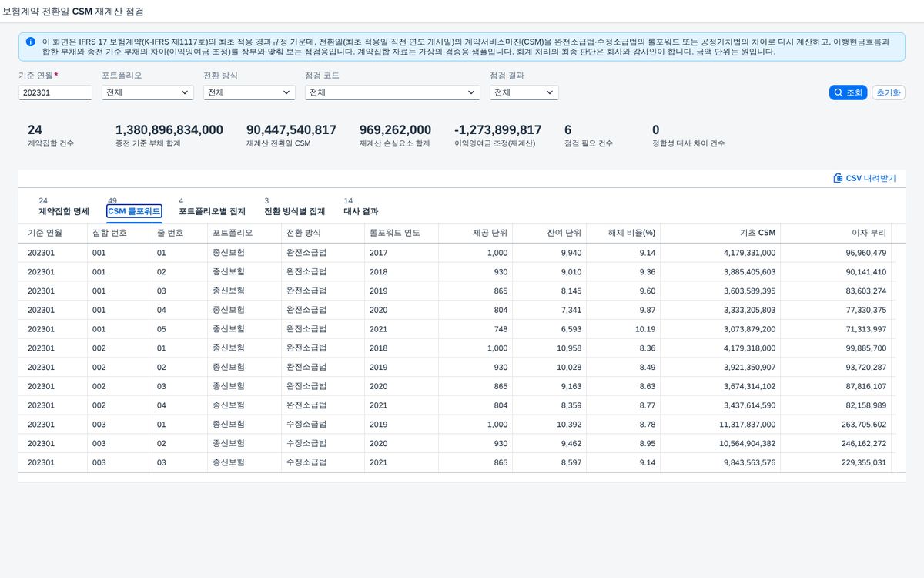The image size is (924, 578).
Task: Switch to the 계약집합 명세 tab
Action: click(x=64, y=211)
